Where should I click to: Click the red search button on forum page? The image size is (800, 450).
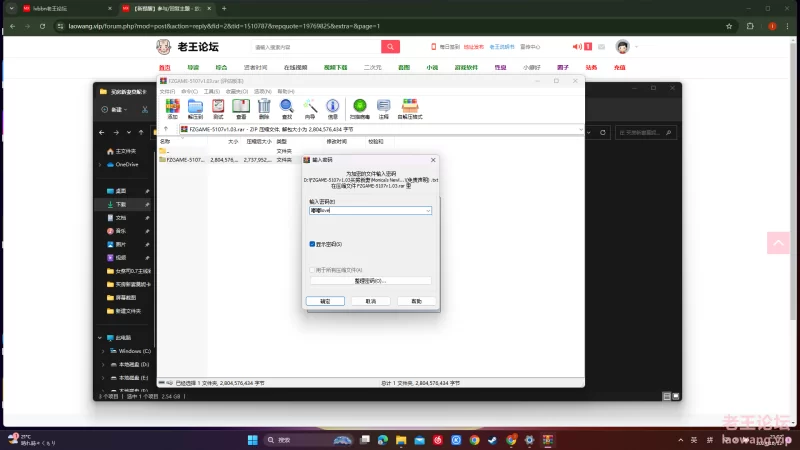click(x=390, y=46)
